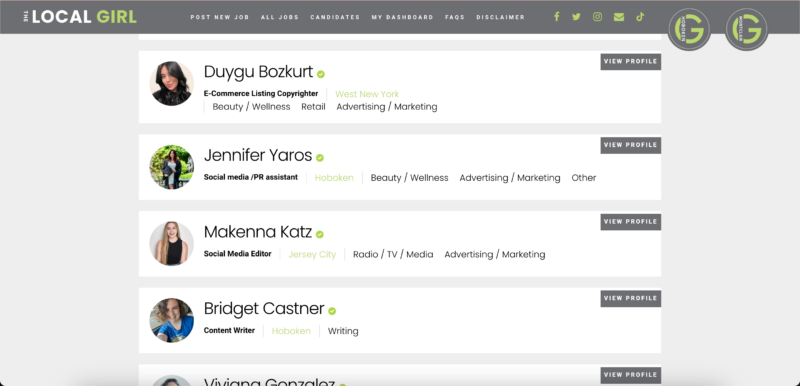Click the Radio / TV / Media tag
This screenshot has height=386, width=800.
(x=393, y=254)
